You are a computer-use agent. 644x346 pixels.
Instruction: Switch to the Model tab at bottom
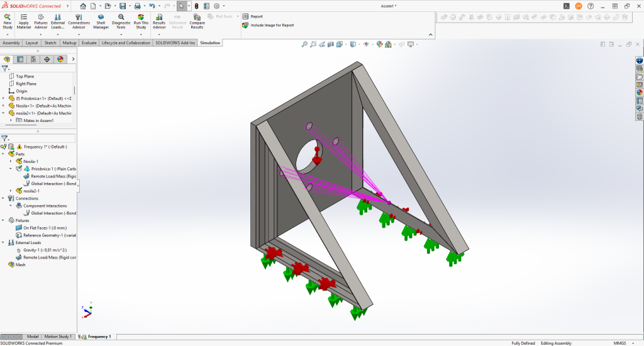[33, 337]
